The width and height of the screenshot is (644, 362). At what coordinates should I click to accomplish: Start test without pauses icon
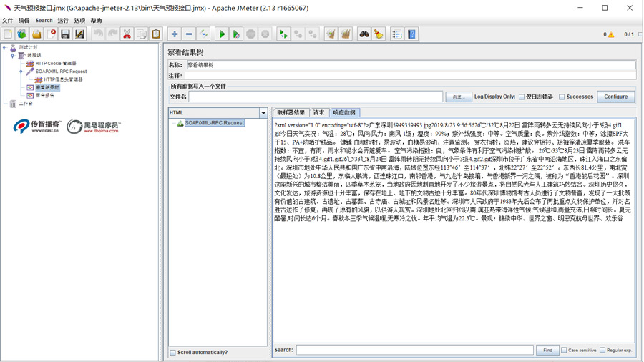coord(236,34)
